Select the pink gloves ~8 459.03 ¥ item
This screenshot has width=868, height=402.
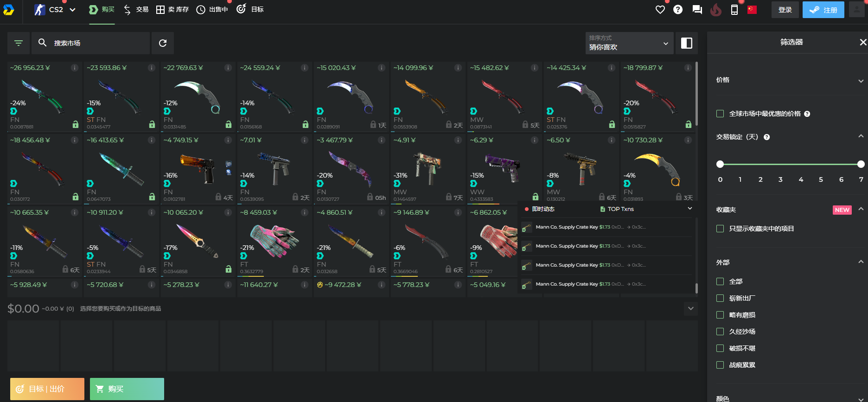(x=274, y=241)
